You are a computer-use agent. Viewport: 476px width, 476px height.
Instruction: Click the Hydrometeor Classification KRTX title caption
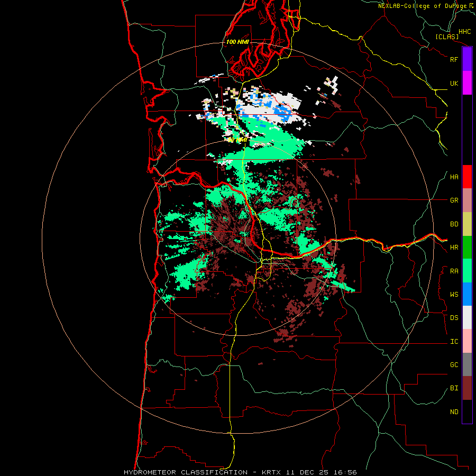240,472
